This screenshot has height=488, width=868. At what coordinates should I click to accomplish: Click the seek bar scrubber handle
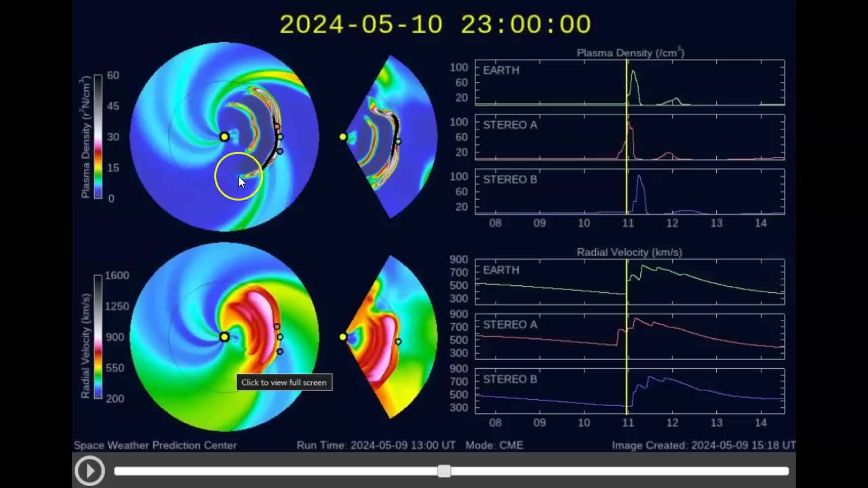444,471
